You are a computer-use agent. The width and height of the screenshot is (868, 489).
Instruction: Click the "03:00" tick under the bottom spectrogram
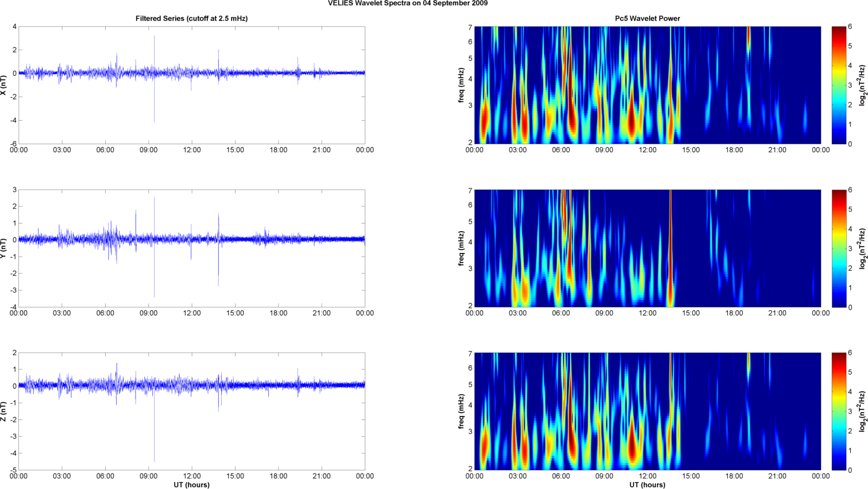point(518,476)
